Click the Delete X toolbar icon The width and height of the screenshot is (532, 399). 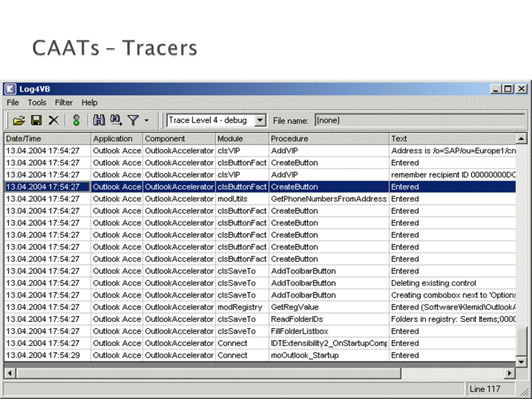54,120
